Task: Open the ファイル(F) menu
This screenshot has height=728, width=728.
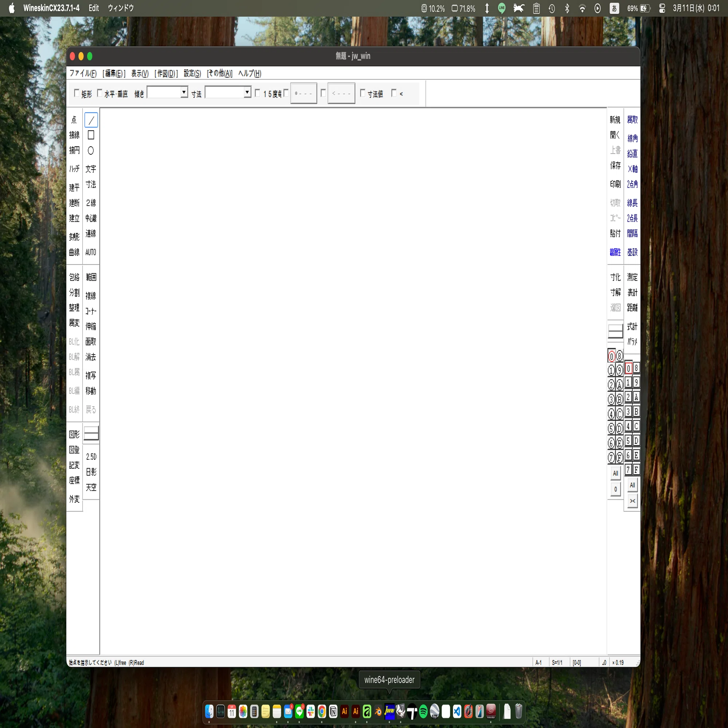Action: point(83,73)
